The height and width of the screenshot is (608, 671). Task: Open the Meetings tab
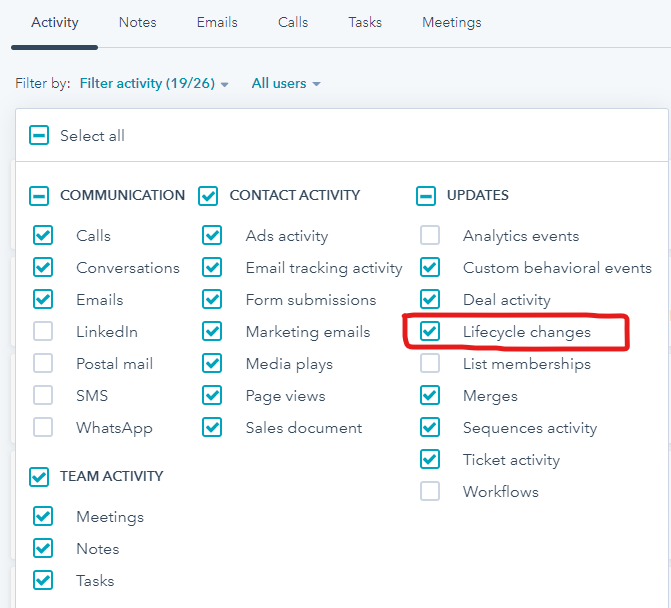[x=451, y=22]
